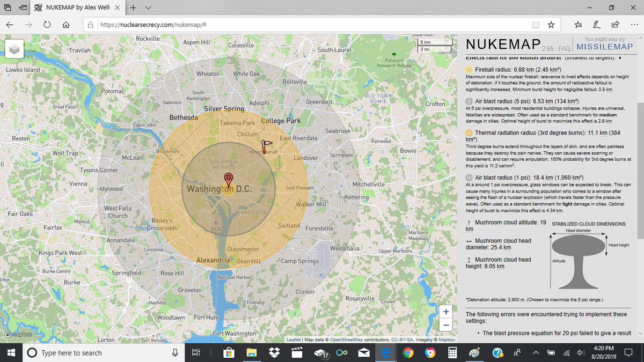Click the 'Mushroom cloud head diameter: 25.4 km' text

498,244
